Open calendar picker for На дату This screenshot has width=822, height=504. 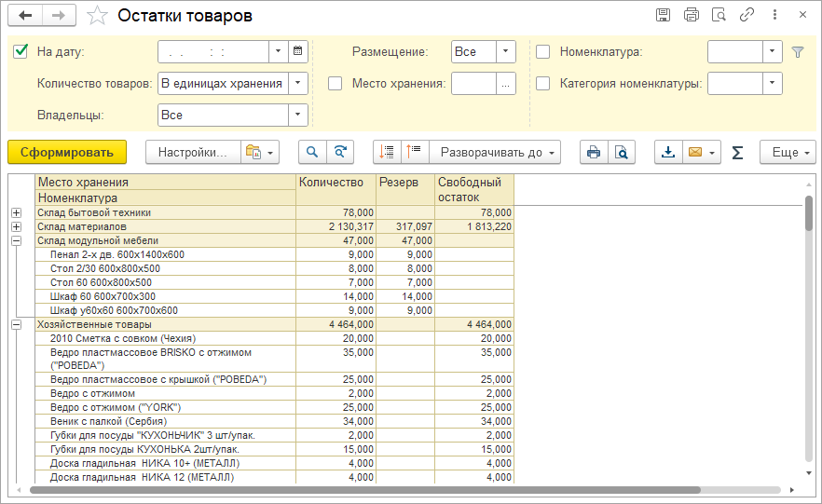point(297,52)
